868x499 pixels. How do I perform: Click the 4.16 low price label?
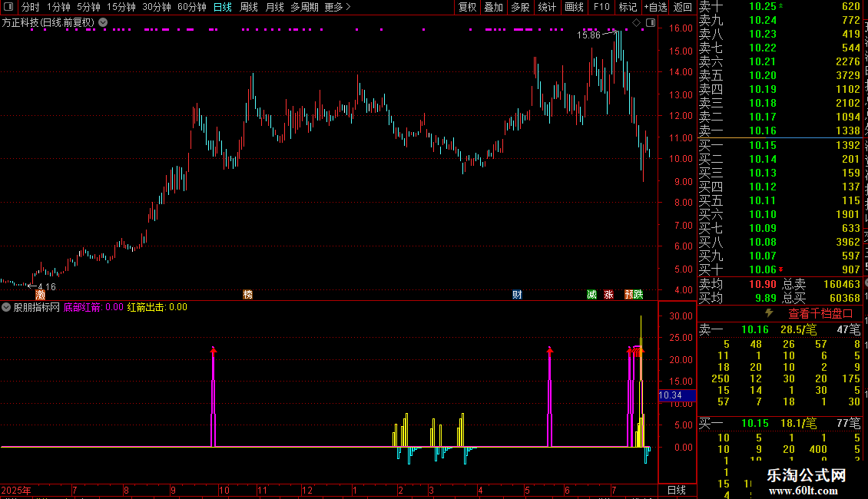click(47, 286)
